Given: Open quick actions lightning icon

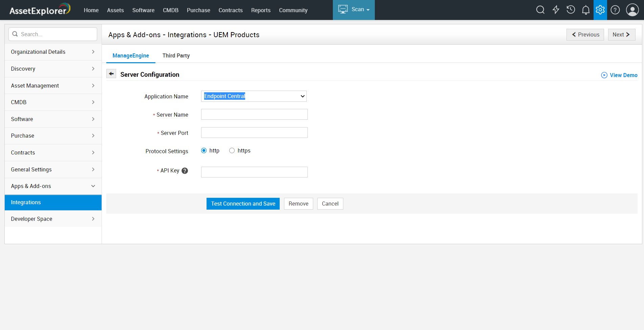Looking at the screenshot, I should pos(556,10).
